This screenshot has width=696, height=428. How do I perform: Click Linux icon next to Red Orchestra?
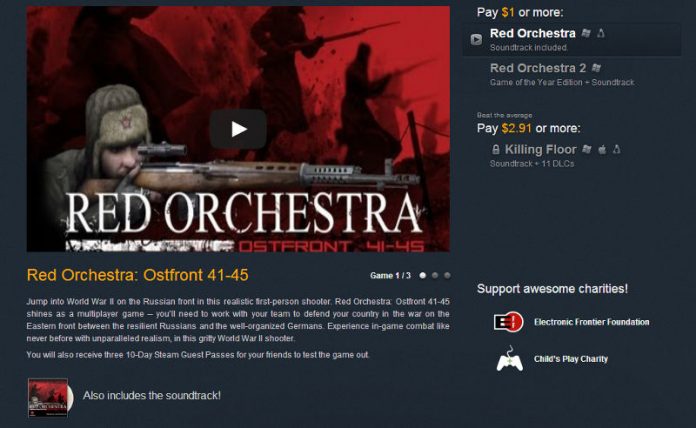click(x=601, y=33)
